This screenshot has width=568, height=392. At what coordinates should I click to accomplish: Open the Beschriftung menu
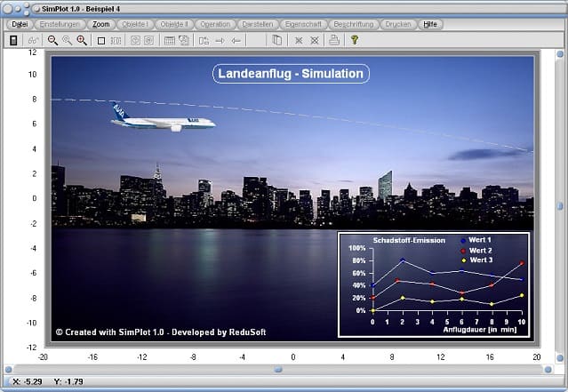pos(354,24)
